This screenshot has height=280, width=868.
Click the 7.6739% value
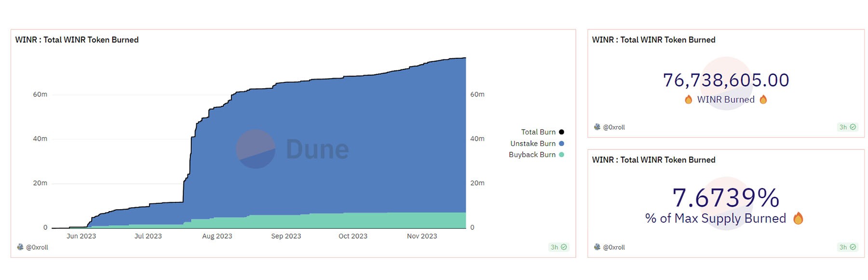click(x=726, y=198)
